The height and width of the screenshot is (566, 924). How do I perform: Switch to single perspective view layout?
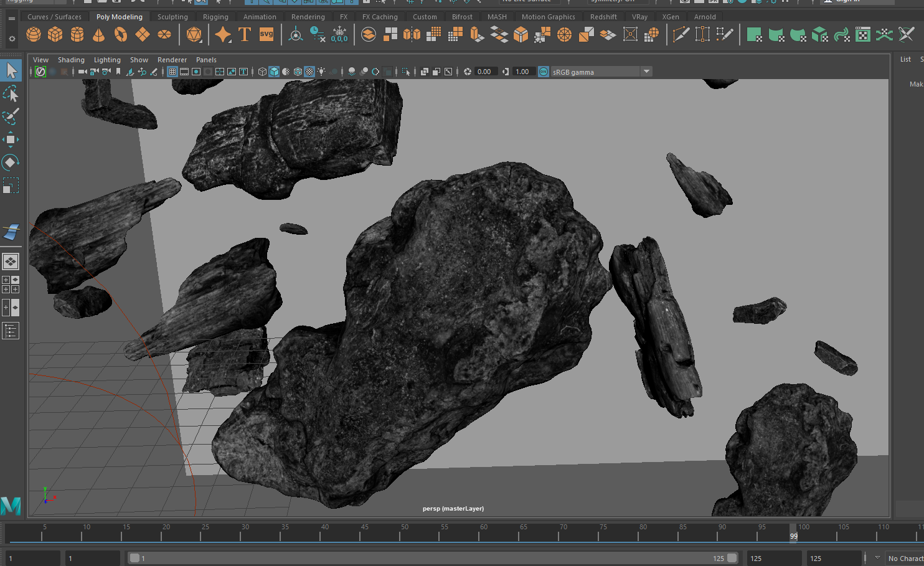tap(11, 262)
